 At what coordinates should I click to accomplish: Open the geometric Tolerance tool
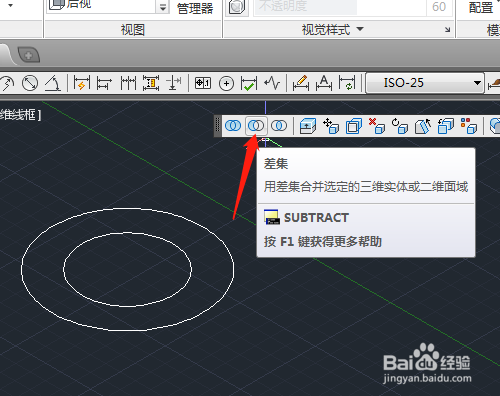click(x=203, y=83)
